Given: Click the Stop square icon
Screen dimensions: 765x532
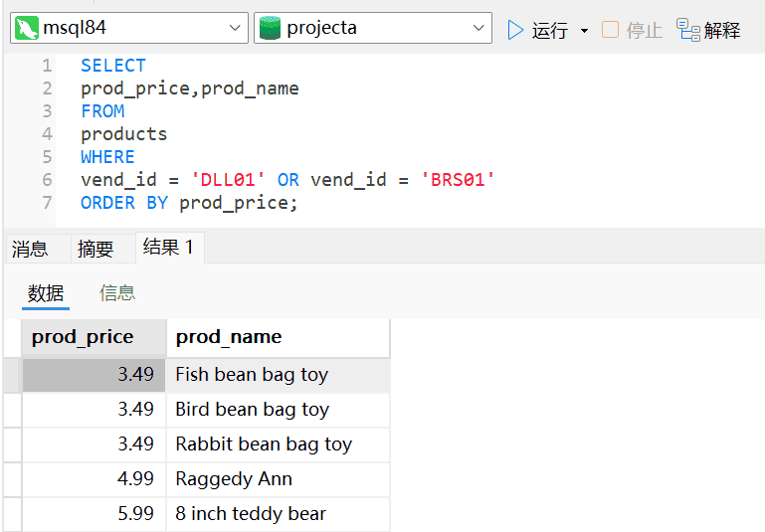Looking at the screenshot, I should pyautogui.click(x=610, y=30).
